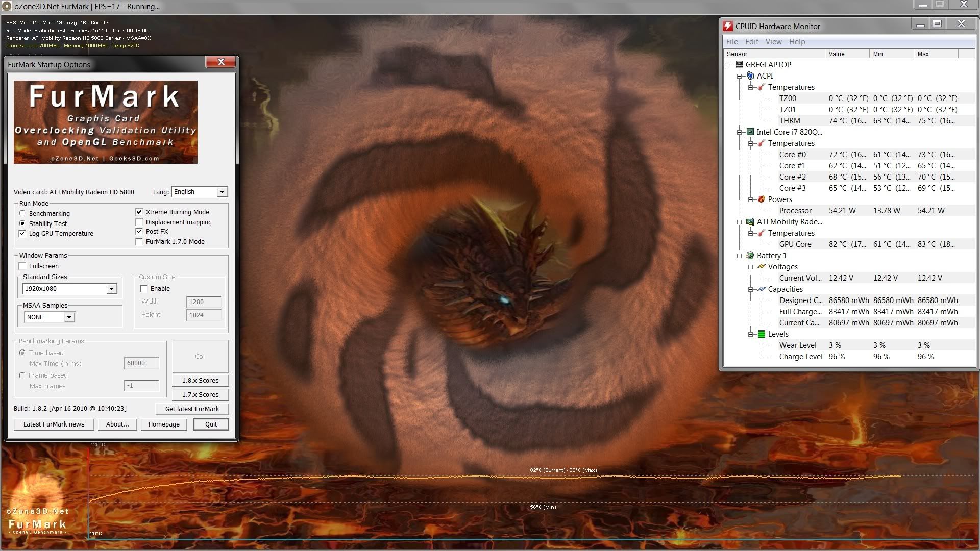The width and height of the screenshot is (980, 551).
Task: Collapse the Battery 1 tree node
Action: pos(739,256)
